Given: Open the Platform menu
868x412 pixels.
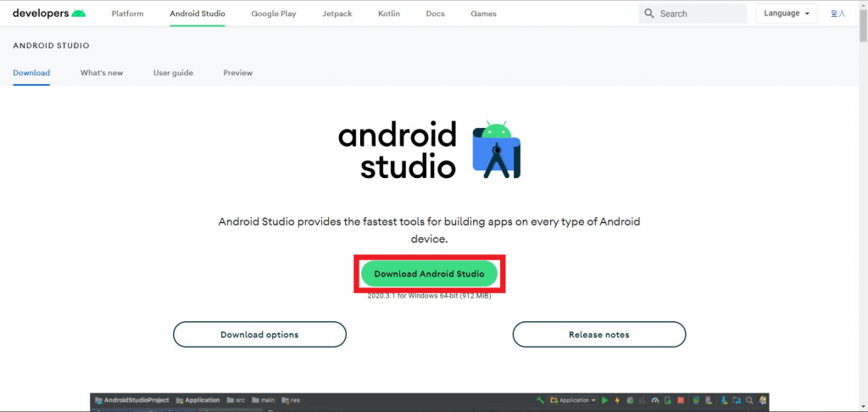Looking at the screenshot, I should (127, 14).
